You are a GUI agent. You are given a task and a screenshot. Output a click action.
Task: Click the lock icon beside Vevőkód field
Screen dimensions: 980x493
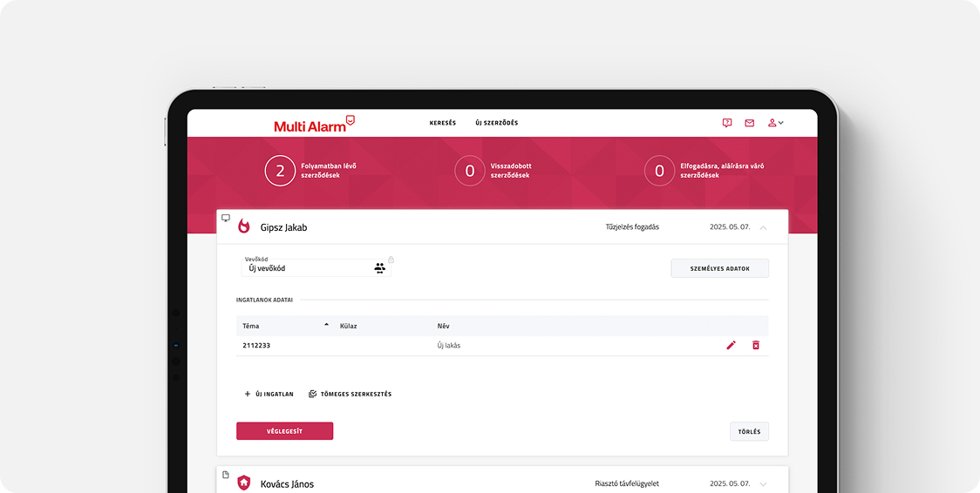coord(391,260)
